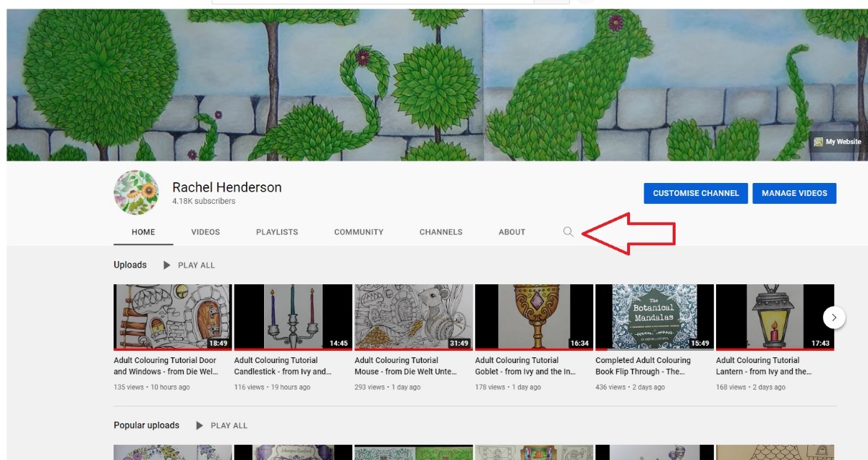Select the Channels tab
Screen dimensions: 868x460
441,232
